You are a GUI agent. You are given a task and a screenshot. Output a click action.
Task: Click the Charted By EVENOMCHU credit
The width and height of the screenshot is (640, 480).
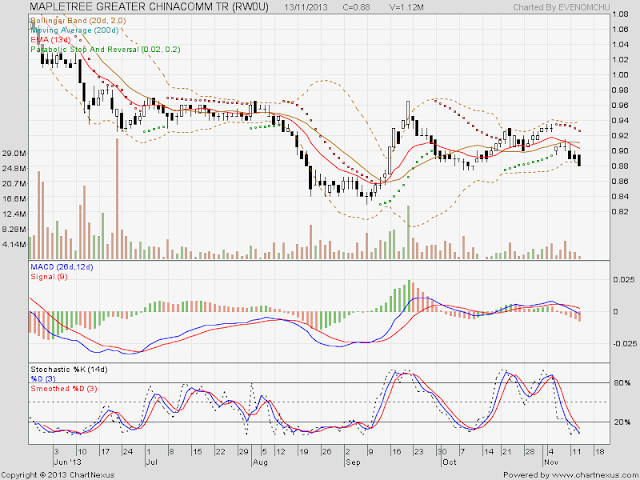point(561,7)
